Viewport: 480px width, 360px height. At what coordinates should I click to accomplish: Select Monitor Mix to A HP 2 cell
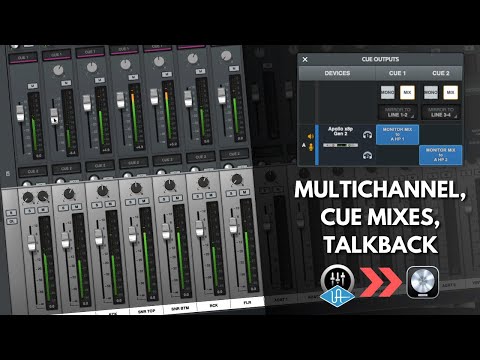click(441, 155)
